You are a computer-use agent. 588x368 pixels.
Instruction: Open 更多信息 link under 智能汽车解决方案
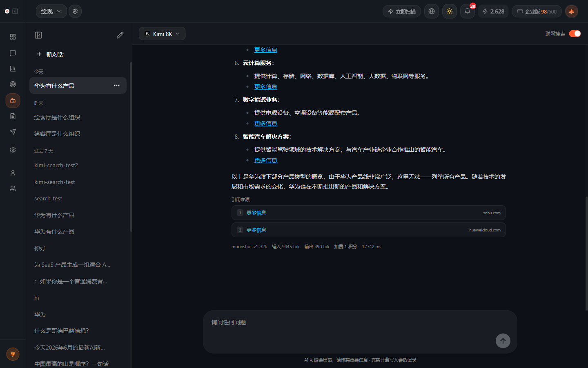pyautogui.click(x=266, y=160)
